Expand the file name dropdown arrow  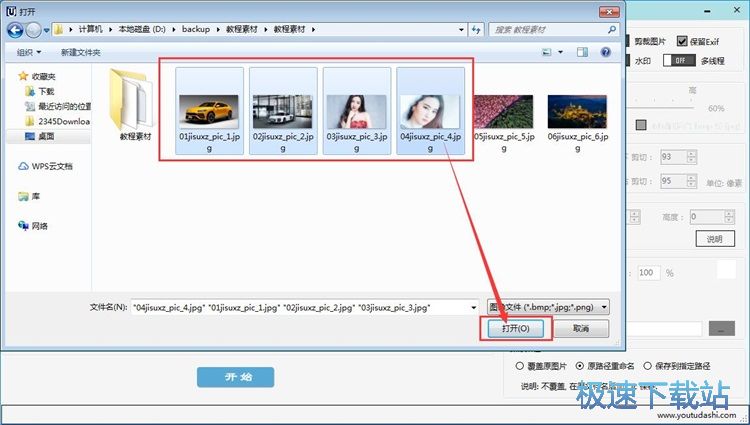point(474,307)
